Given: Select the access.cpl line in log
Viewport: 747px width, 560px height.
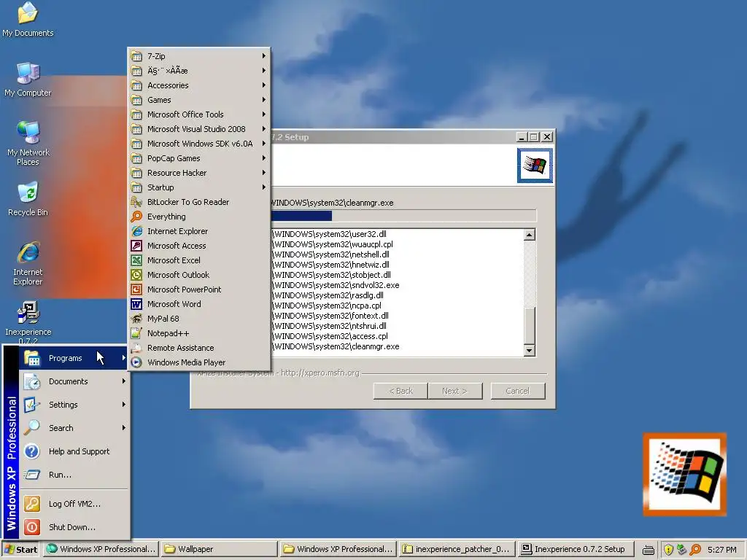Looking at the screenshot, I should 330,336.
